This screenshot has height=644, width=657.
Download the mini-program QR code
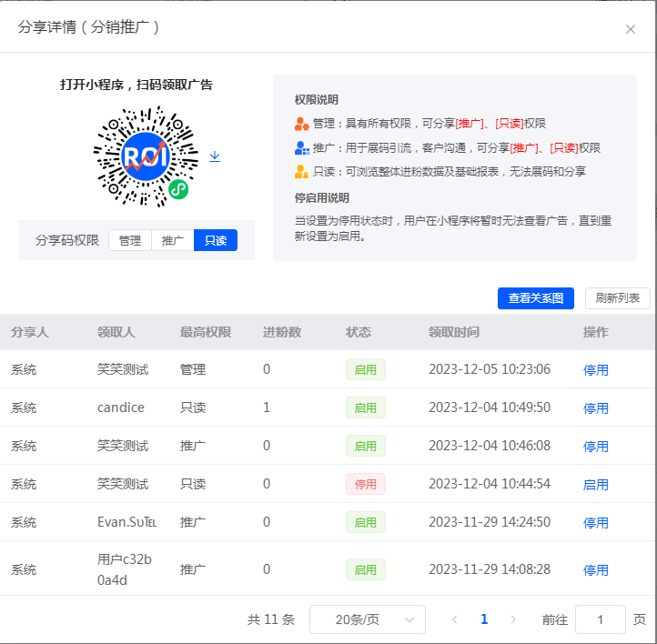coord(215,156)
